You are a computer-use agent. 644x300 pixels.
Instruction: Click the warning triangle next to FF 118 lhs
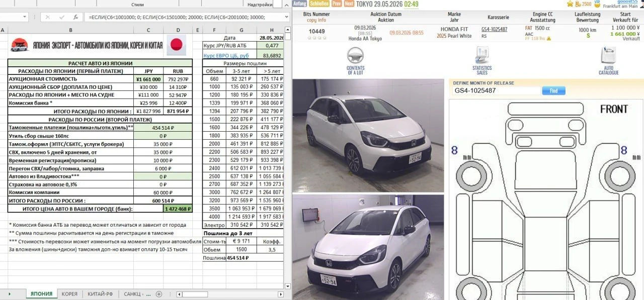548,38
